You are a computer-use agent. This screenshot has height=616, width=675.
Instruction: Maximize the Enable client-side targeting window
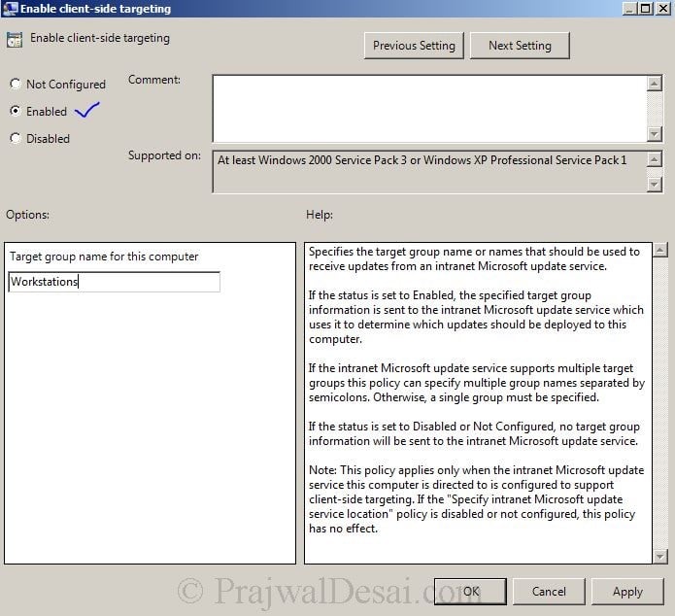pyautogui.click(x=645, y=8)
